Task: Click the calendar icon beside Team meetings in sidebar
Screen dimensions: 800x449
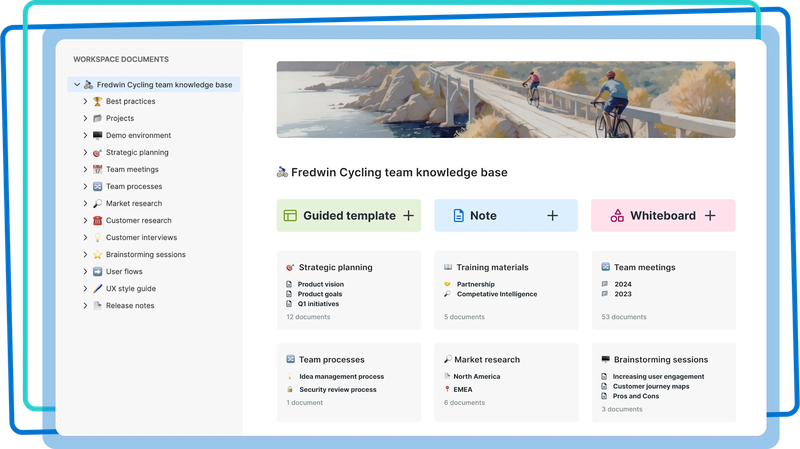Action: (97, 169)
